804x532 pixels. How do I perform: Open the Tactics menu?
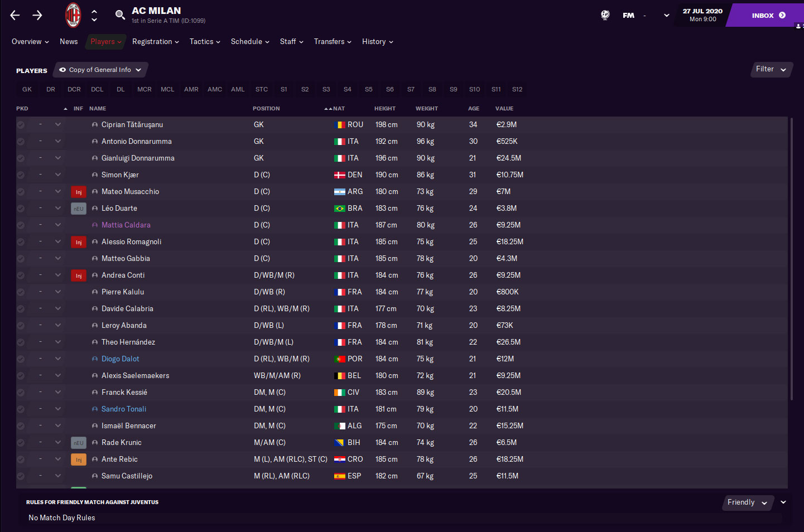tap(205, 42)
